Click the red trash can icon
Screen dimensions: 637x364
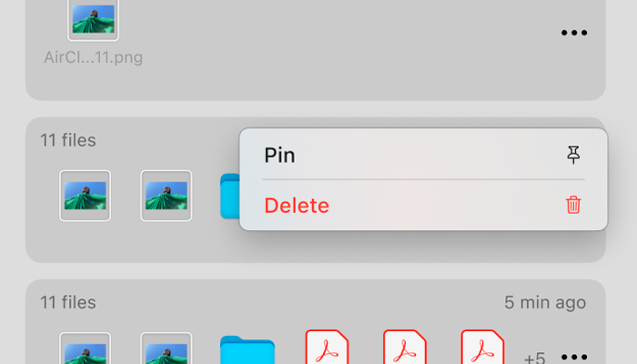(573, 205)
